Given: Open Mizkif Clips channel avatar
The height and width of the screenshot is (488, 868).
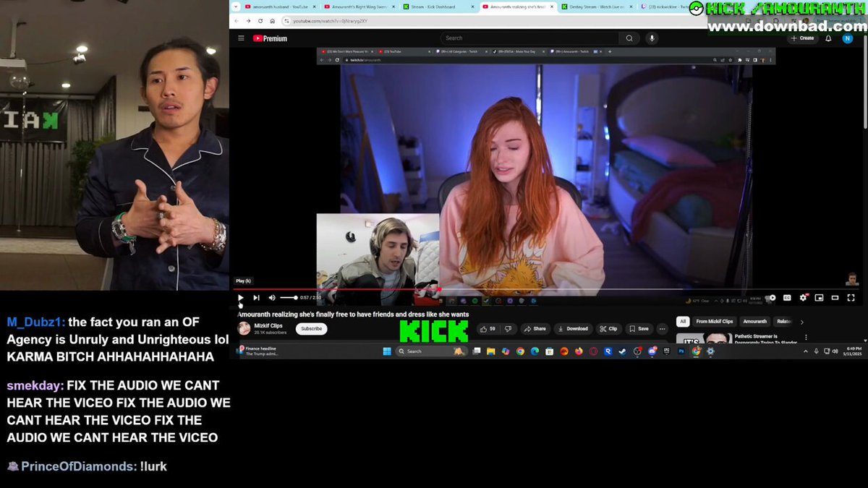Looking at the screenshot, I should point(244,328).
